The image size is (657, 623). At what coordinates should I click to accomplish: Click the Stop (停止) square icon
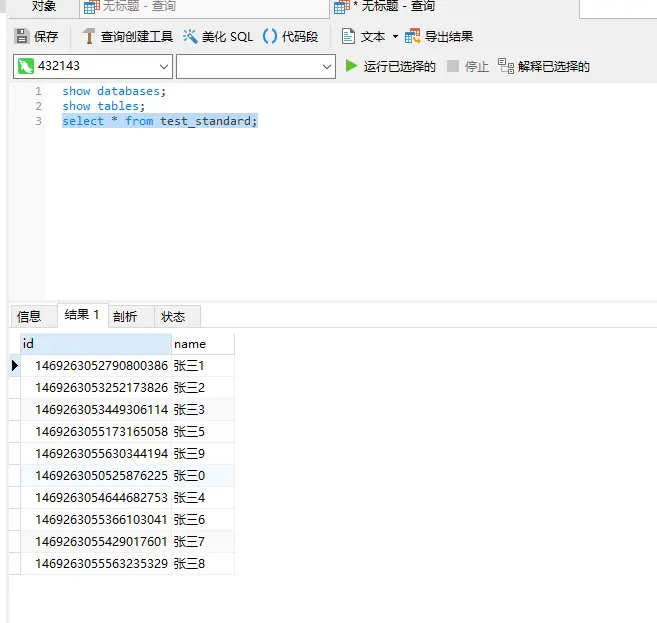(x=453, y=66)
